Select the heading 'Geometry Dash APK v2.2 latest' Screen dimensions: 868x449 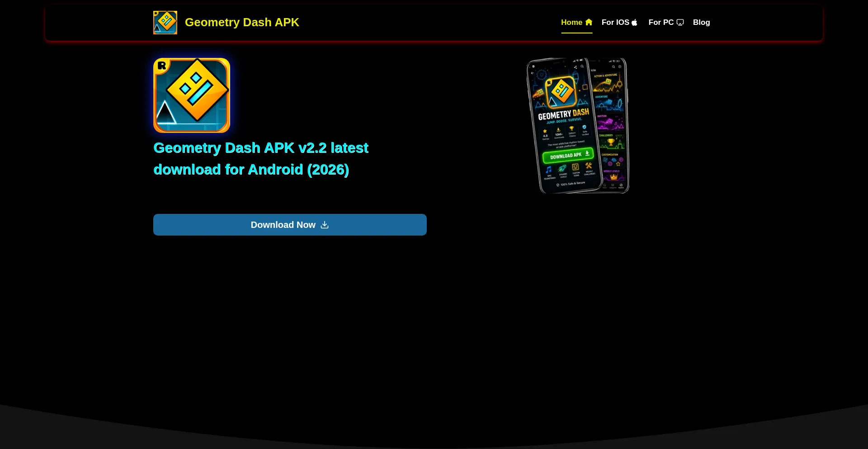click(261, 148)
